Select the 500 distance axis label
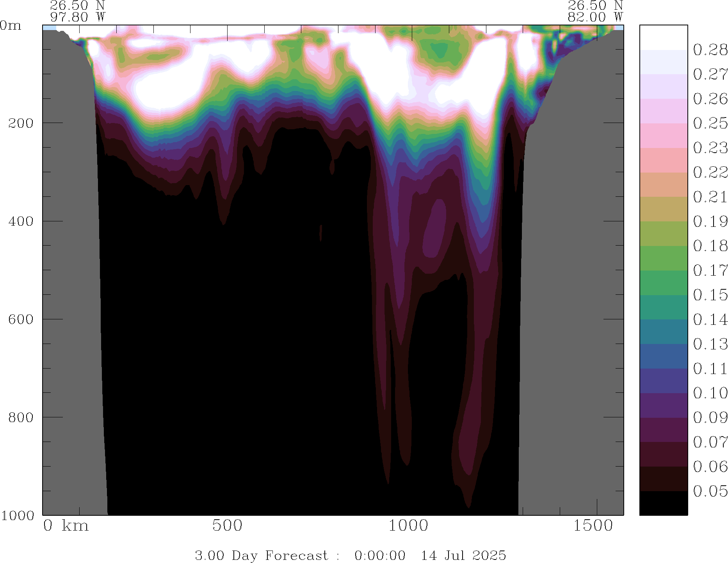728x563 pixels. tap(227, 526)
